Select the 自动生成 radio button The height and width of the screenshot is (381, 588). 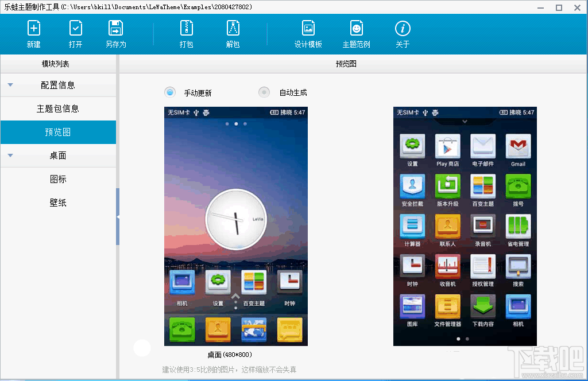click(264, 92)
